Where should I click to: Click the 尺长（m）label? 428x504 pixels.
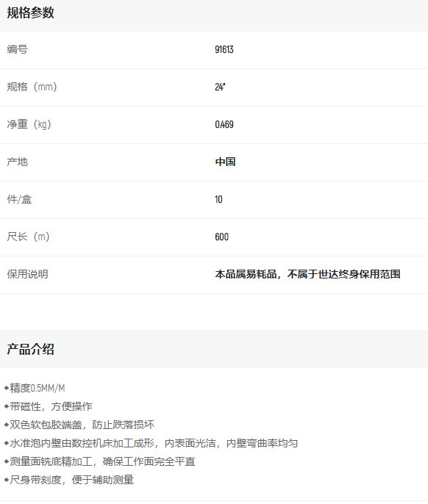coord(29,237)
